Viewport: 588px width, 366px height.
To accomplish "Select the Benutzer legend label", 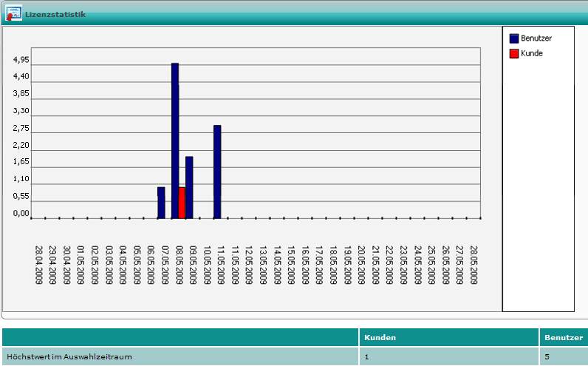I will click(x=536, y=38).
